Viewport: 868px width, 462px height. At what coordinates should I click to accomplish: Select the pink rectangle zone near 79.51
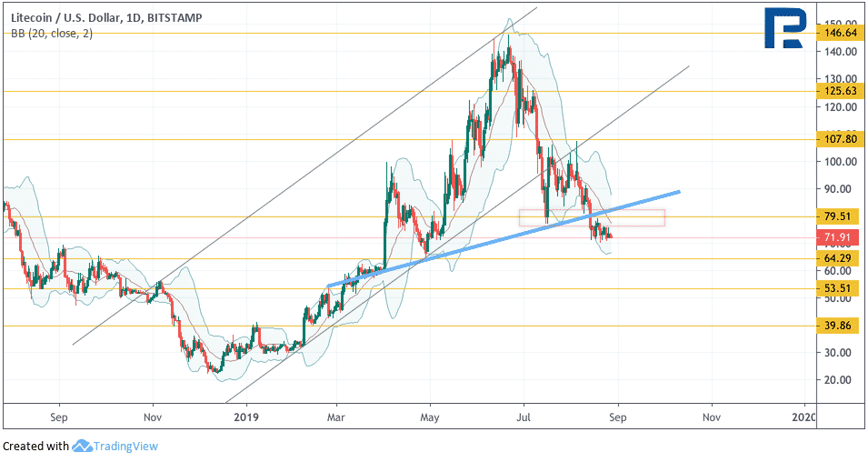coord(592,217)
